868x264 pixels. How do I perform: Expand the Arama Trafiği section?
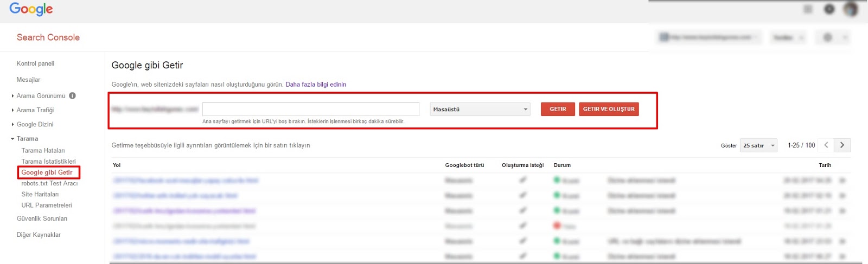[x=35, y=110]
